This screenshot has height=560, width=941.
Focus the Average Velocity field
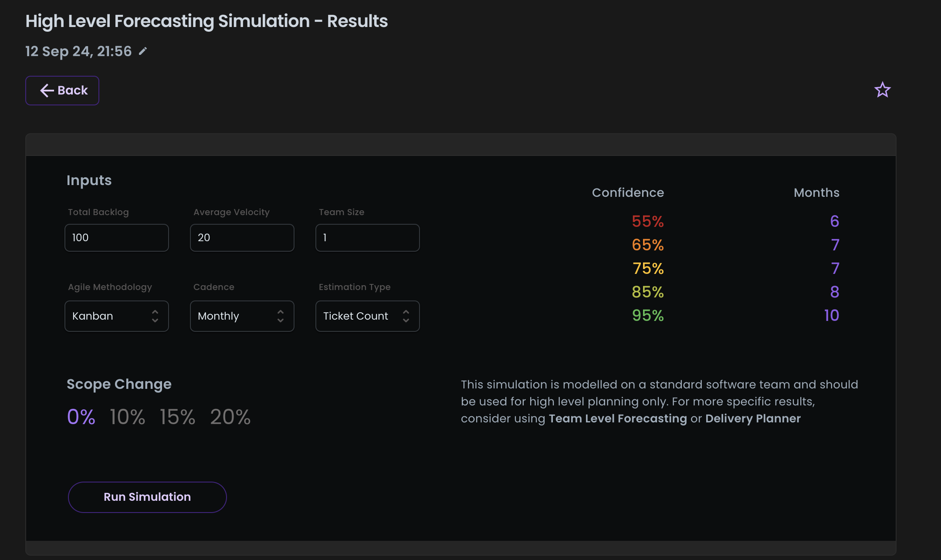[x=242, y=238]
